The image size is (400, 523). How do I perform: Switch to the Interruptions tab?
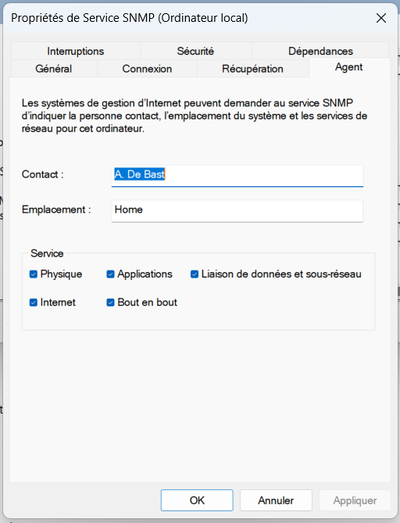pos(75,51)
